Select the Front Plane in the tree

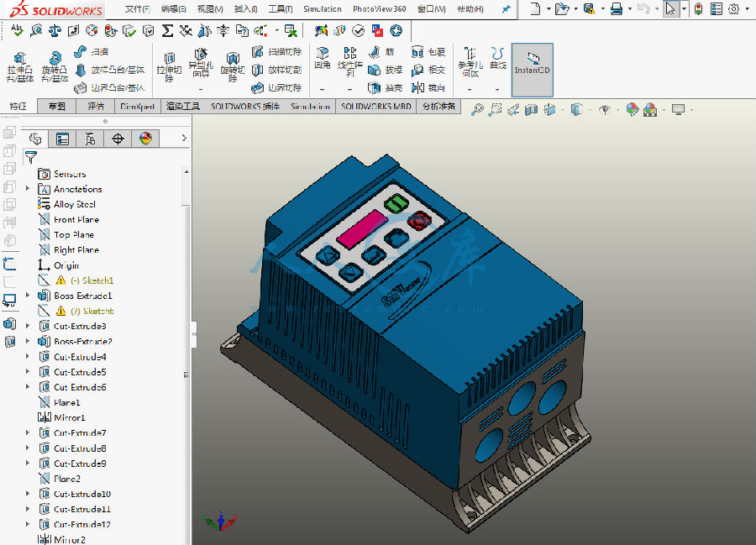tap(69, 220)
